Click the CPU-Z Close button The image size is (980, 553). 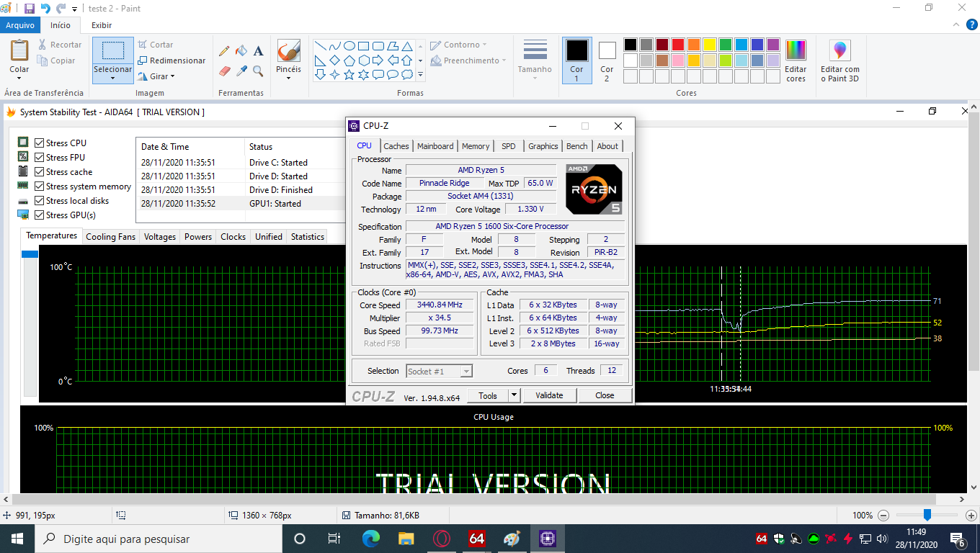(x=605, y=395)
